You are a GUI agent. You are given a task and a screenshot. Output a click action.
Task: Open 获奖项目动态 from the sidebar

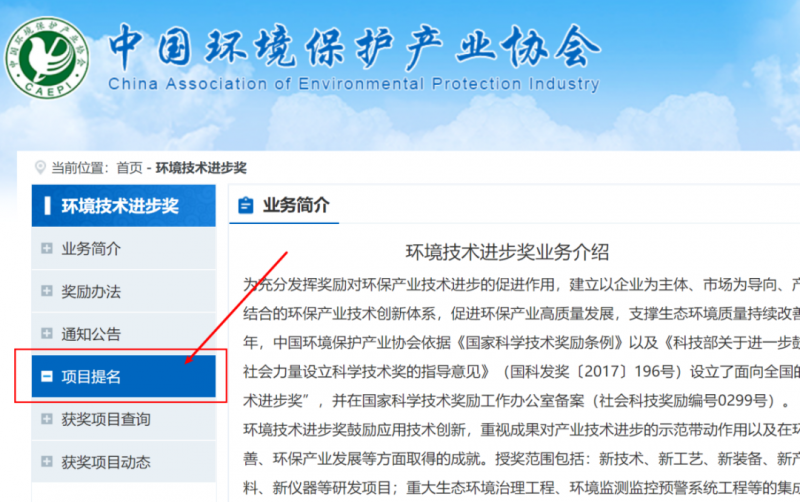pos(106,461)
